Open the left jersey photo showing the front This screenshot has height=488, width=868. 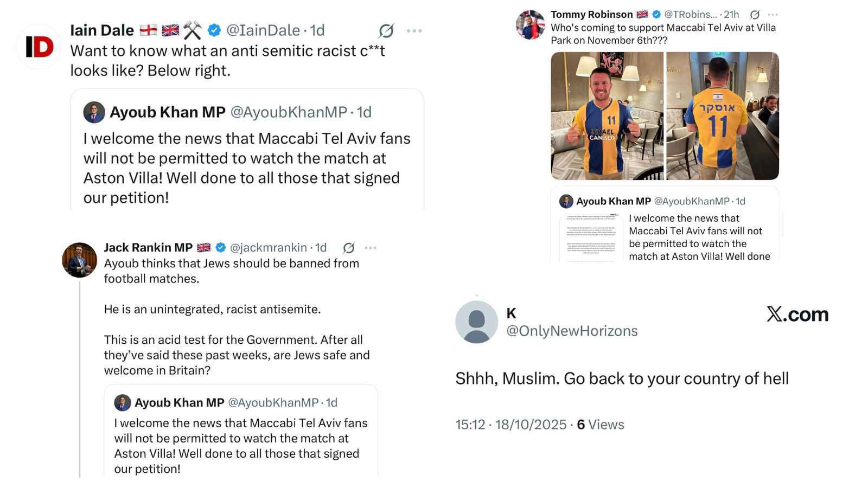click(607, 116)
